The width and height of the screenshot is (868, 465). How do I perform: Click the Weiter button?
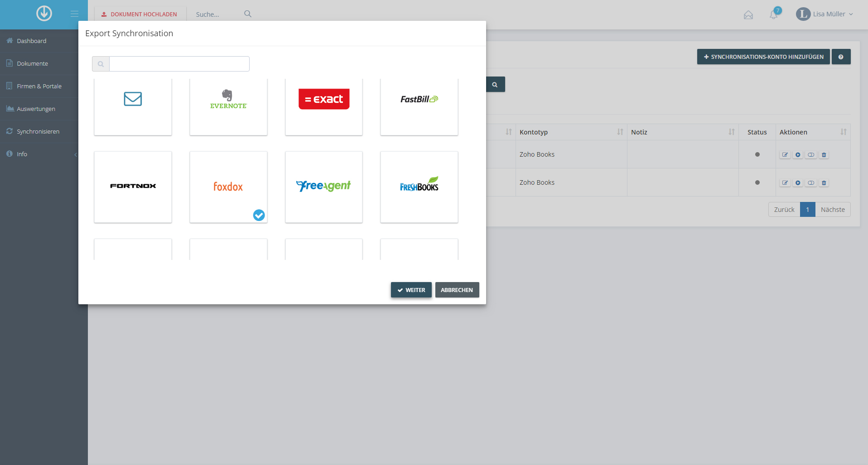click(x=411, y=290)
